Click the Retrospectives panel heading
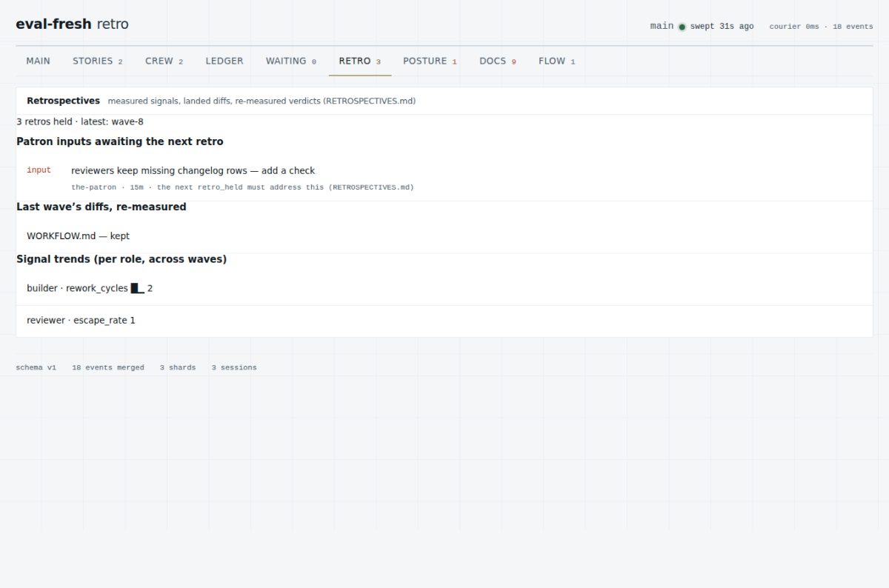The image size is (889, 588). pyautogui.click(x=63, y=101)
